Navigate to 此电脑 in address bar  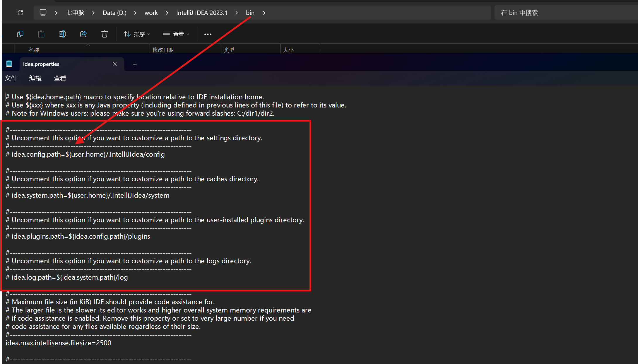[75, 13]
